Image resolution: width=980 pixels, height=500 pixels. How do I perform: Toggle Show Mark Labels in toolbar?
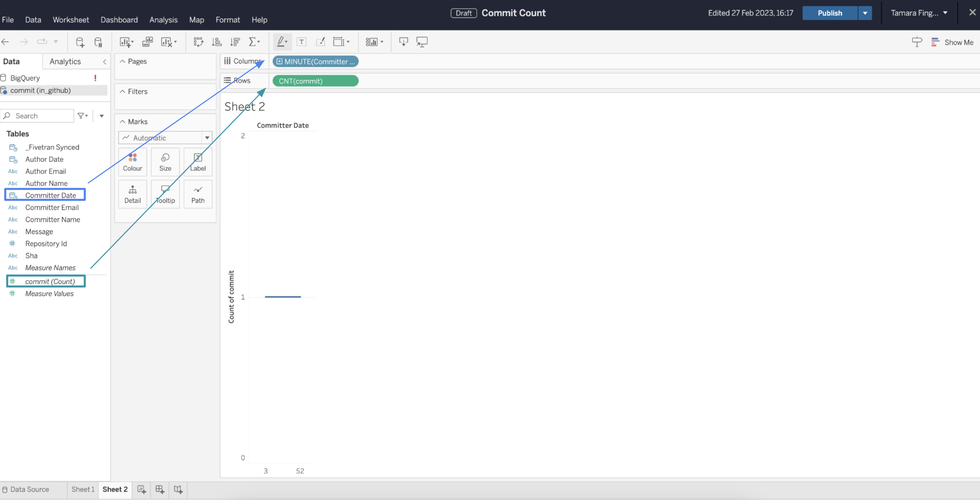coord(302,42)
